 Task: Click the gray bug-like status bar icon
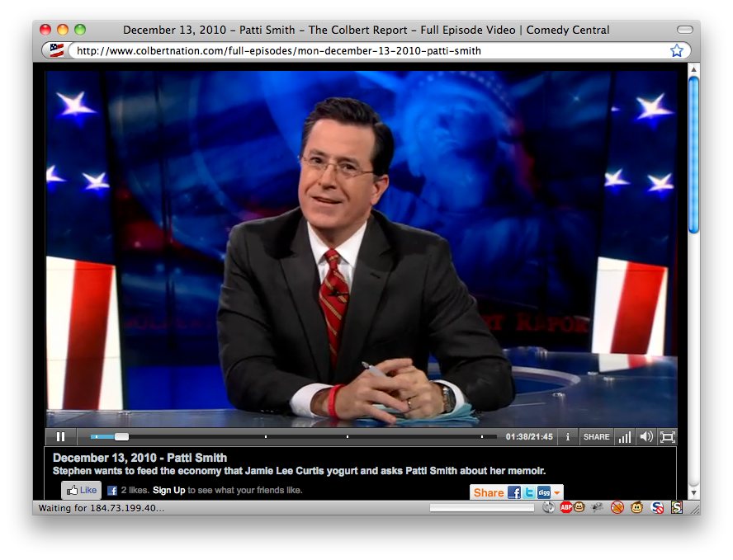(597, 507)
